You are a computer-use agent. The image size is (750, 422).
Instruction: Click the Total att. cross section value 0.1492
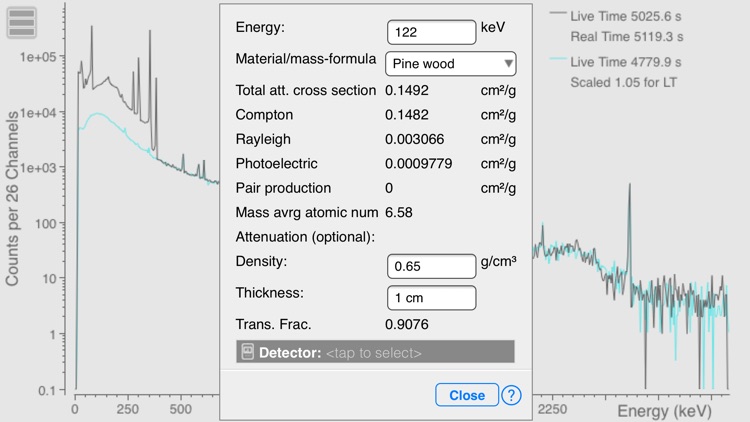(407, 90)
